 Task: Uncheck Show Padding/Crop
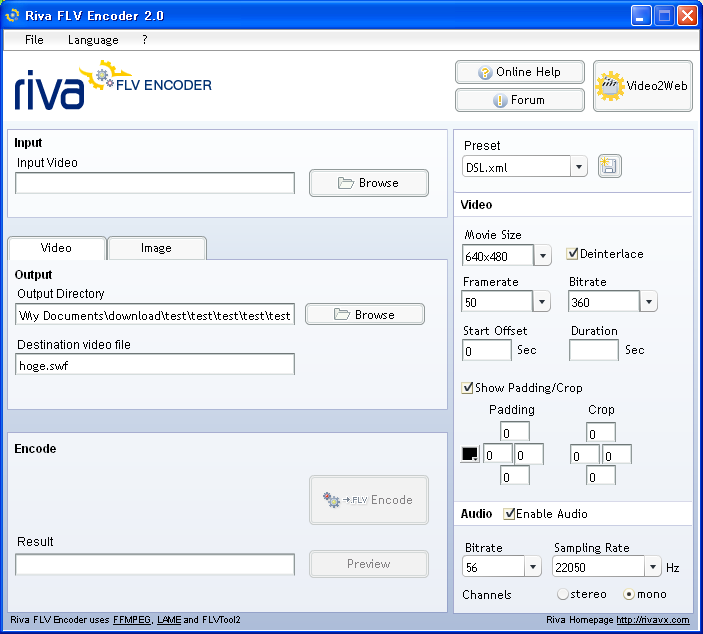(467, 388)
